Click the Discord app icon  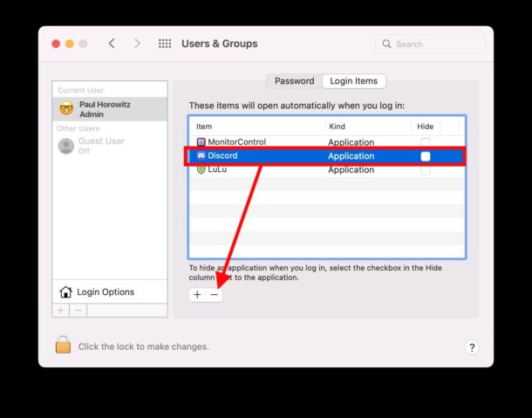(x=201, y=155)
